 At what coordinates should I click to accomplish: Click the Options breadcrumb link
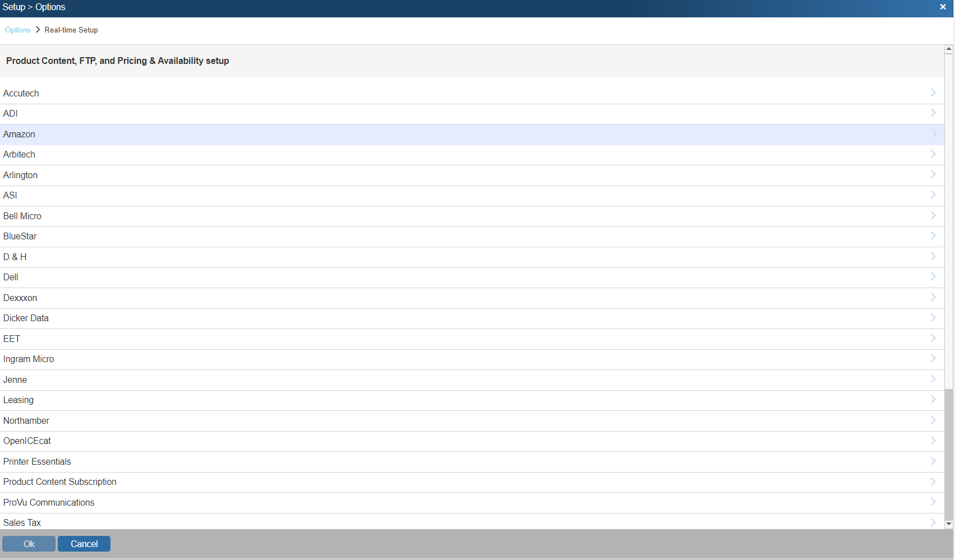tap(18, 30)
